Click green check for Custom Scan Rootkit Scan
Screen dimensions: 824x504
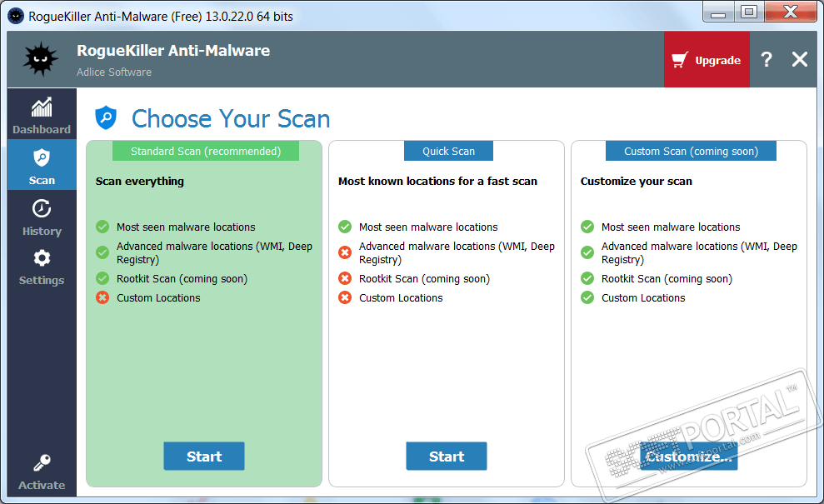click(x=587, y=278)
